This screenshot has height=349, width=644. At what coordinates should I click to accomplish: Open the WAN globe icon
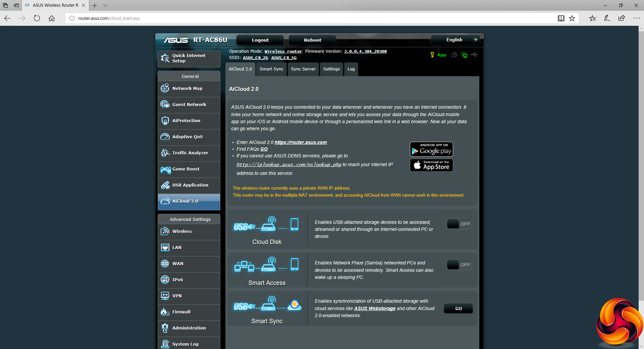pyautogui.click(x=165, y=263)
